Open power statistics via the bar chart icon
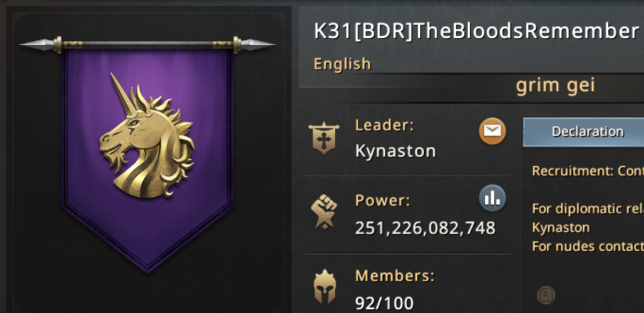 [x=492, y=198]
